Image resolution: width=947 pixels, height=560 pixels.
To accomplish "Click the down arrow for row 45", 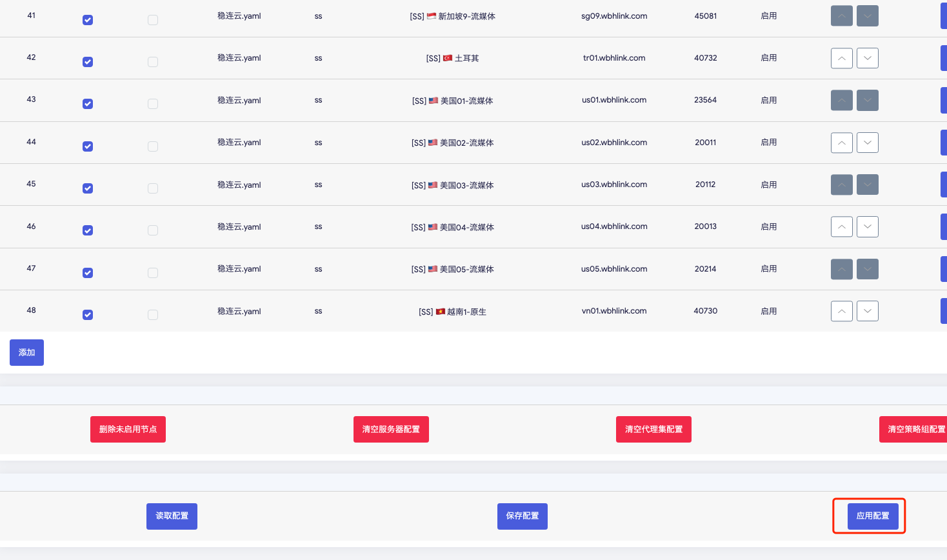I will pos(867,185).
